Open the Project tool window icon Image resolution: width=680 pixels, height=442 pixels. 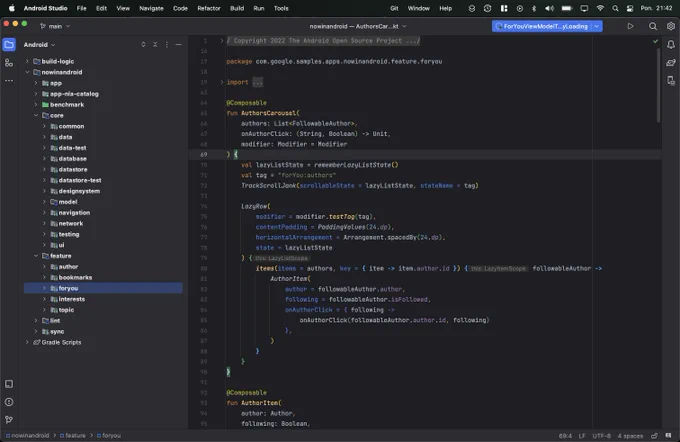(9, 45)
